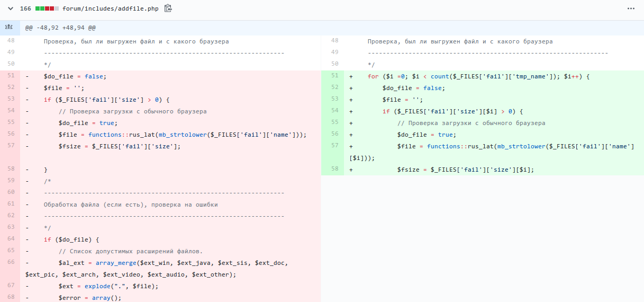Click added line number 51 on the right
This screenshot has width=644, height=302.
coord(334,76)
